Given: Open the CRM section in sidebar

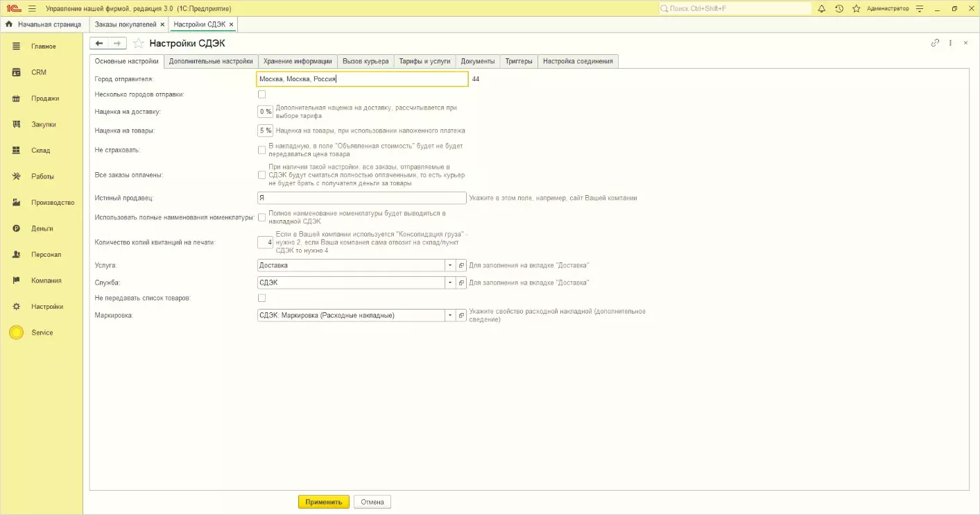Looking at the screenshot, I should pos(42,72).
